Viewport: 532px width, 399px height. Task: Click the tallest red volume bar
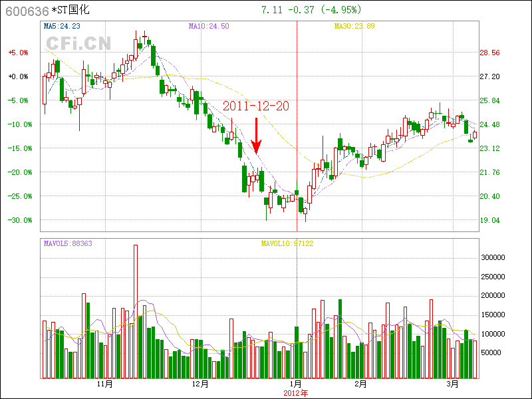click(x=136, y=311)
